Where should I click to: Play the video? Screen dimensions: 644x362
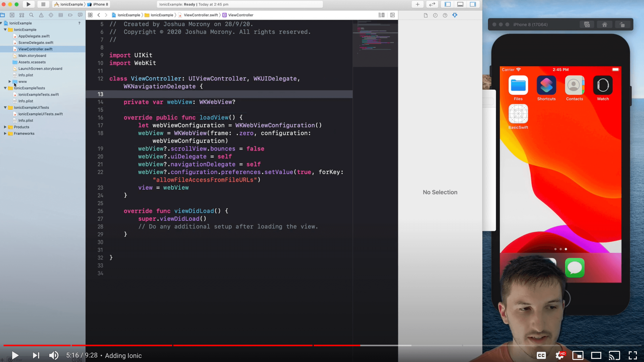pyautogui.click(x=15, y=355)
